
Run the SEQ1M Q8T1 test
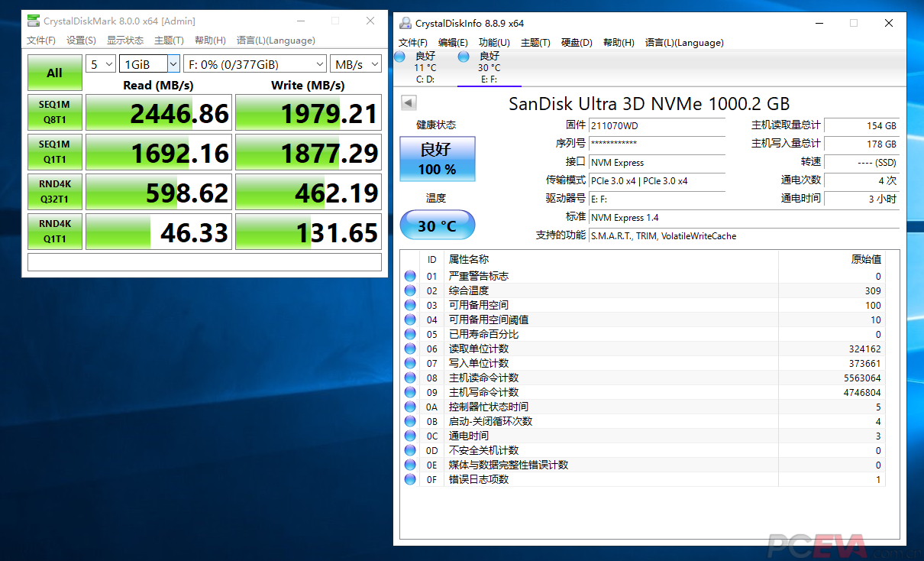[55, 113]
